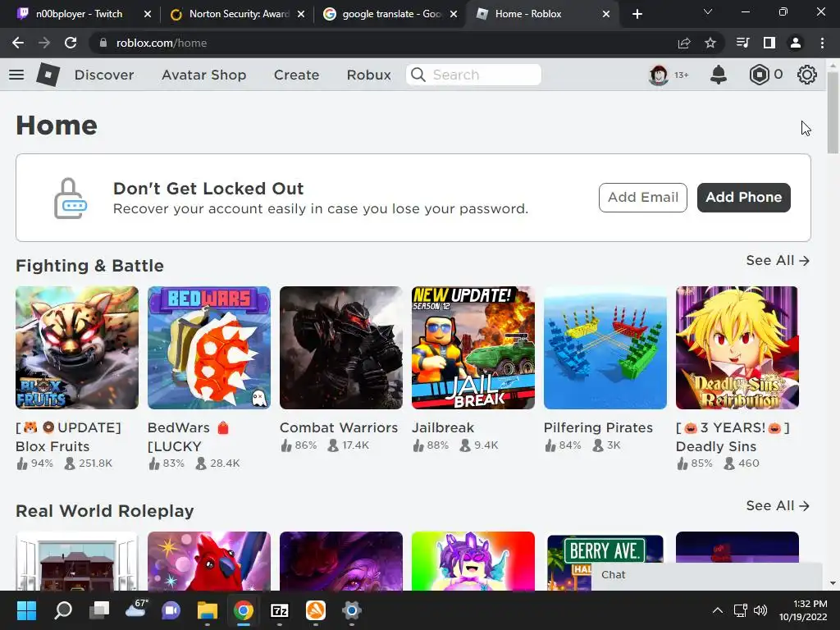This screenshot has width=840, height=630.
Task: Switch to the google translate tab
Action: [391, 14]
